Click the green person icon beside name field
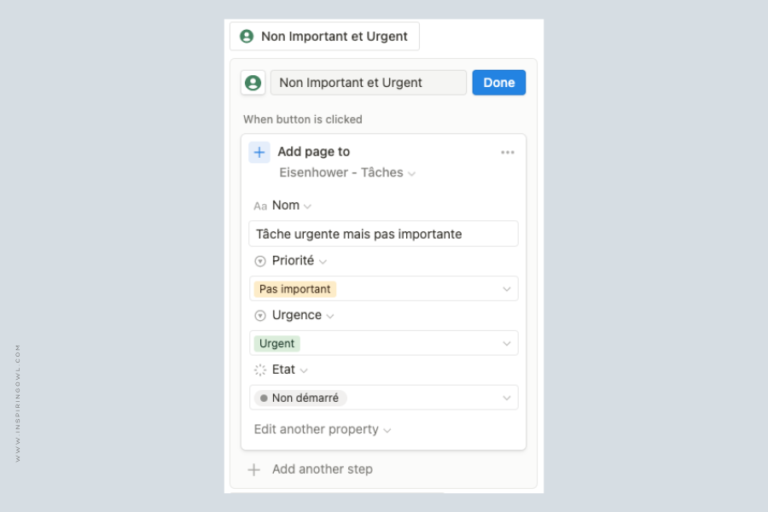768x512 pixels. coord(253,83)
